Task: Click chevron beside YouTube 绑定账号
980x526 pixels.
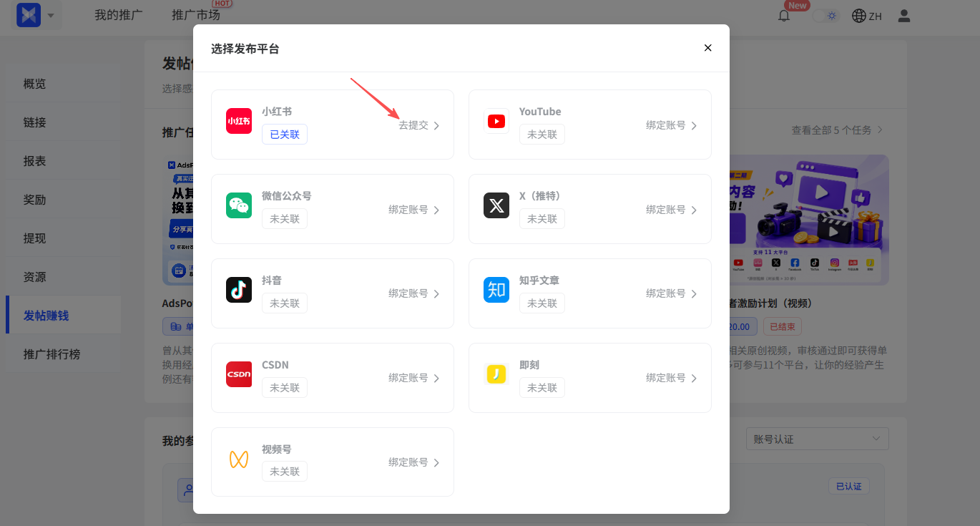Action: click(694, 125)
